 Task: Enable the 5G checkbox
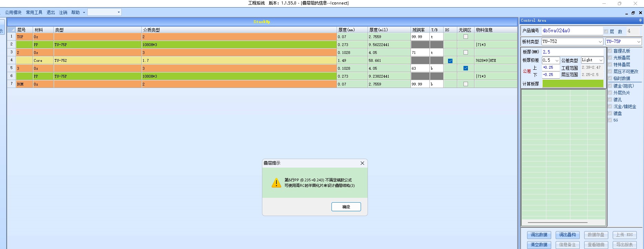pos(610,120)
